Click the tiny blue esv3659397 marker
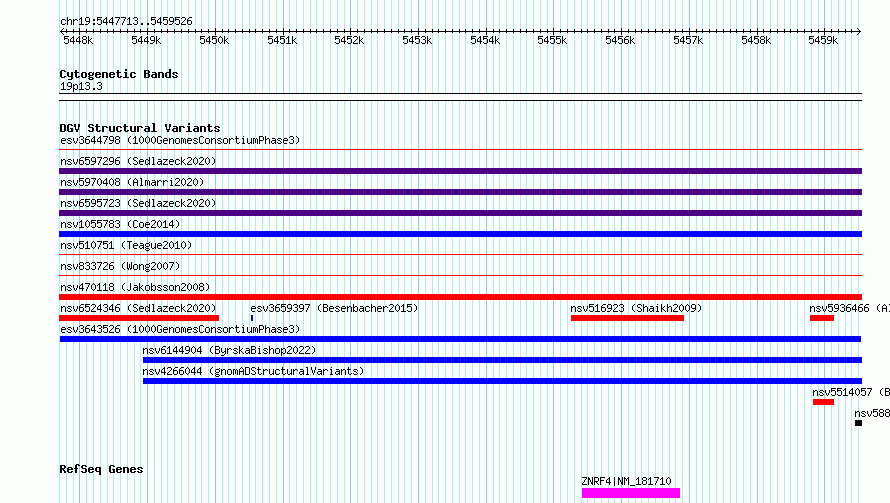The width and height of the screenshot is (890, 503). pyautogui.click(x=251, y=318)
